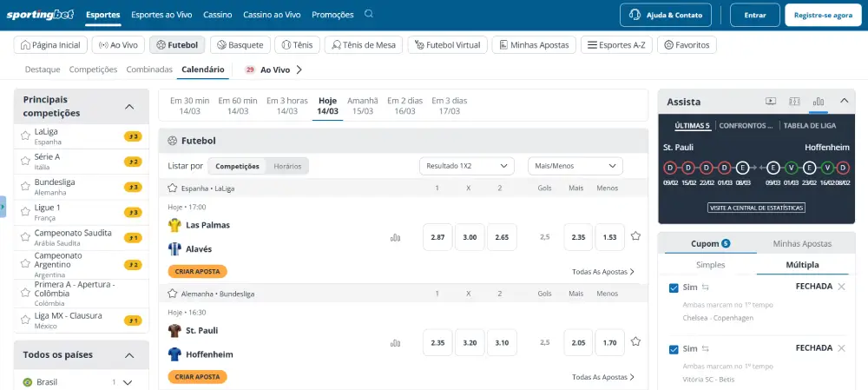
Task: Open the Cassino header menu
Action: 218,15
